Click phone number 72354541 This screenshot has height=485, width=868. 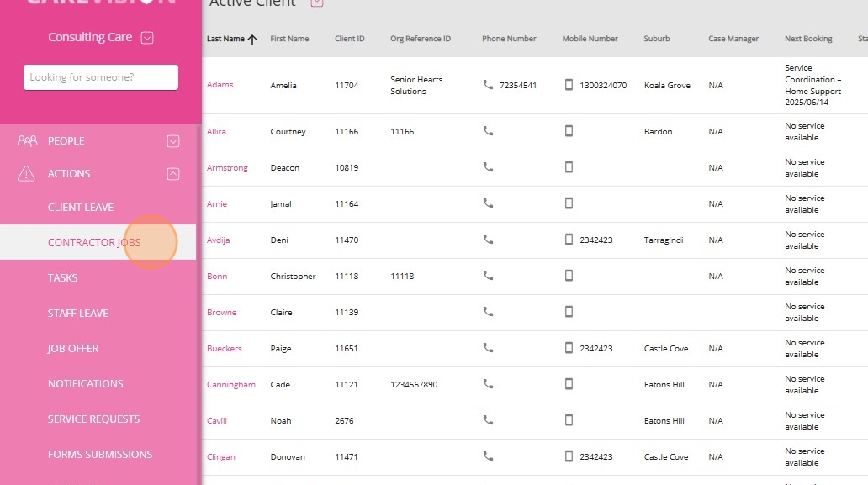pyautogui.click(x=517, y=85)
